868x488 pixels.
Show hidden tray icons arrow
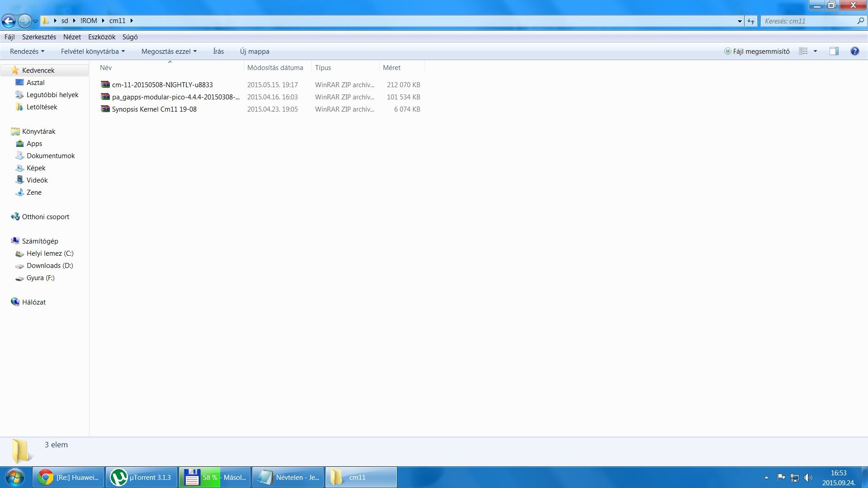pyautogui.click(x=766, y=478)
